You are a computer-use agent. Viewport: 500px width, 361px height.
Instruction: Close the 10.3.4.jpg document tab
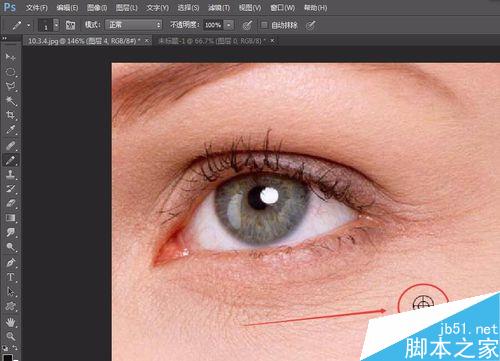pos(147,41)
